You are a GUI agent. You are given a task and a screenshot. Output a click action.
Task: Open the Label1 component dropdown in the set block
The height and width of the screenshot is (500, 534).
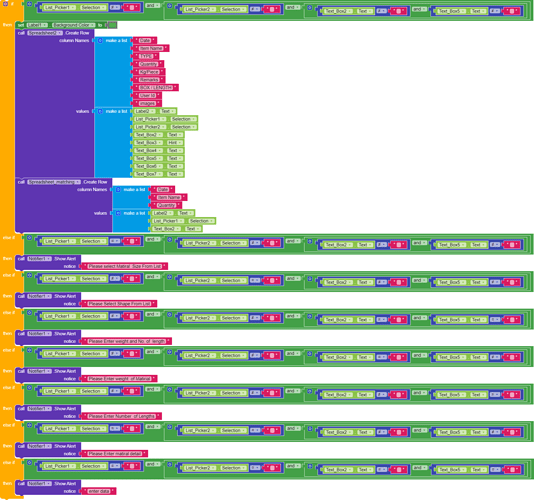coord(37,25)
